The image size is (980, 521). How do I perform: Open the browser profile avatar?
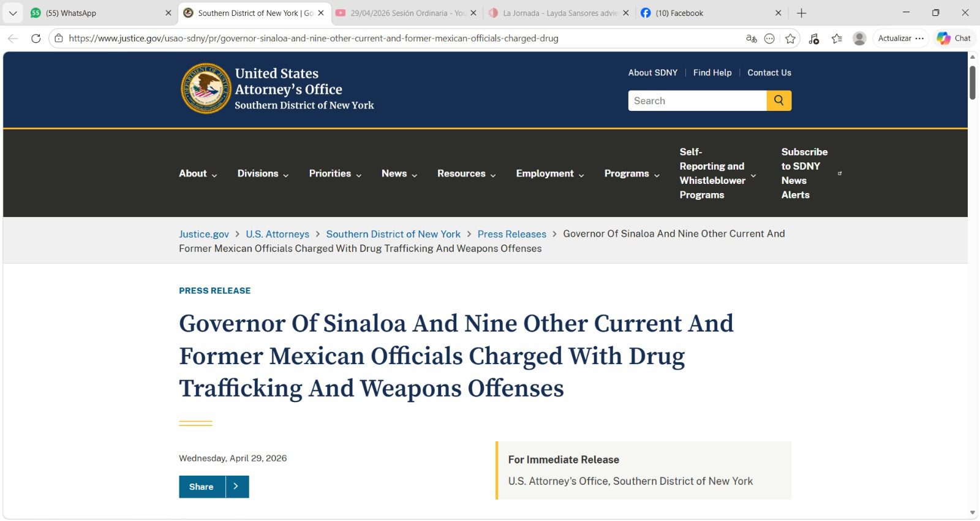tap(860, 38)
